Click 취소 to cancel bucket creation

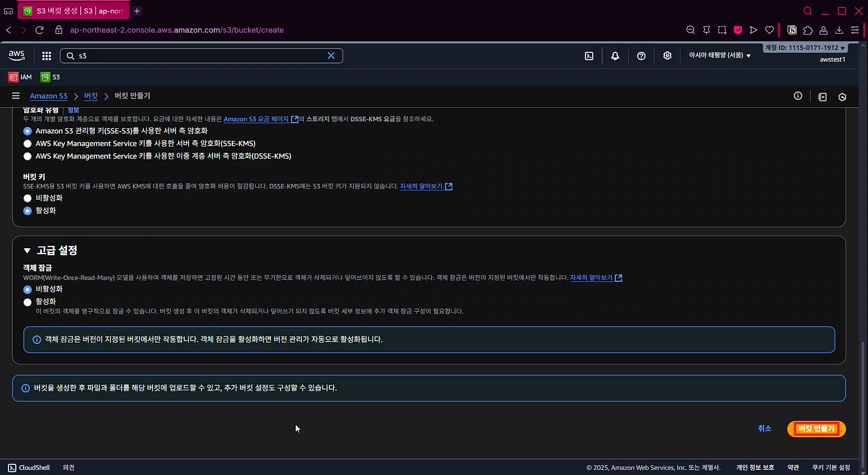764,428
